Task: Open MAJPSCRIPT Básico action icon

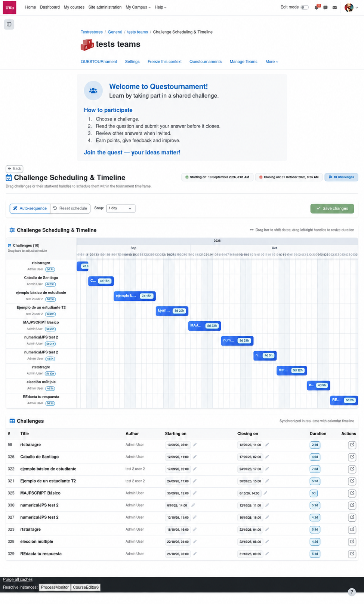Action: pyautogui.click(x=352, y=493)
